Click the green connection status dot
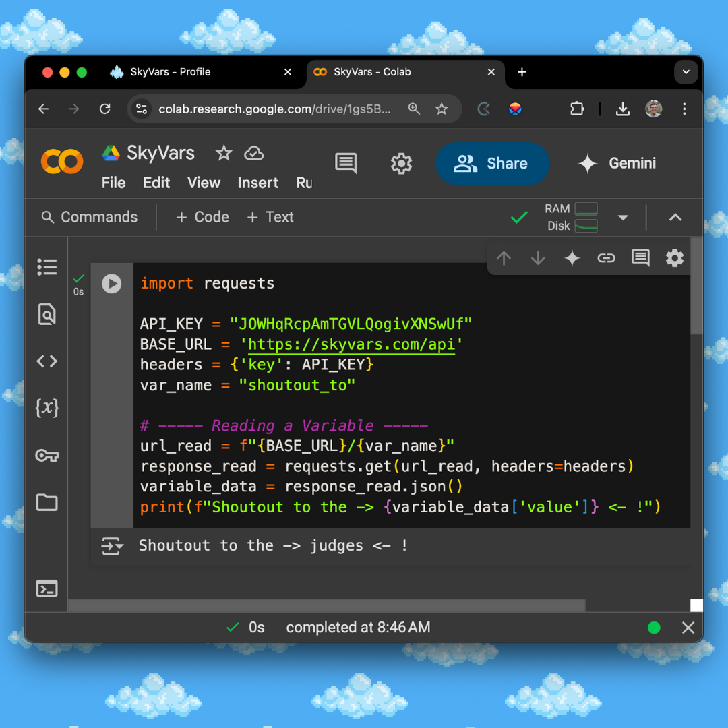This screenshot has height=728, width=728. point(654,628)
